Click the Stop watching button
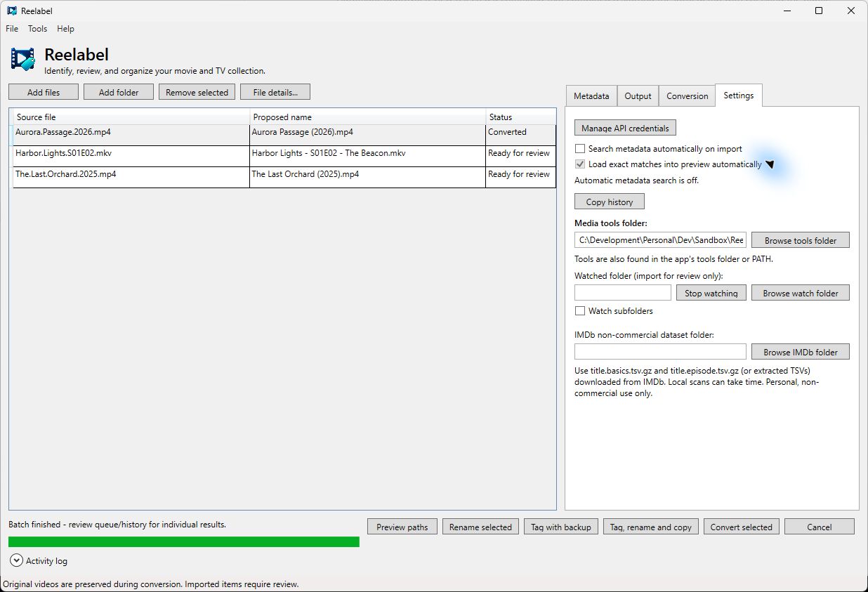The height and width of the screenshot is (592, 868). (x=711, y=293)
